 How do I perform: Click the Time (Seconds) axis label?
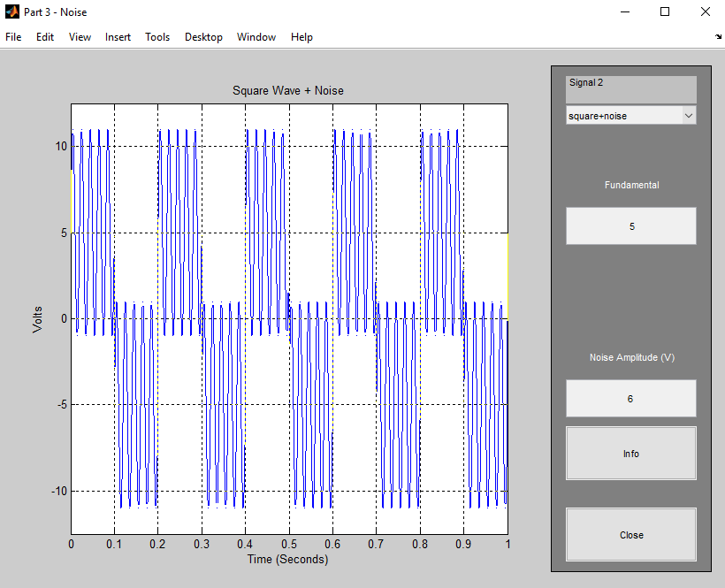[288, 560]
